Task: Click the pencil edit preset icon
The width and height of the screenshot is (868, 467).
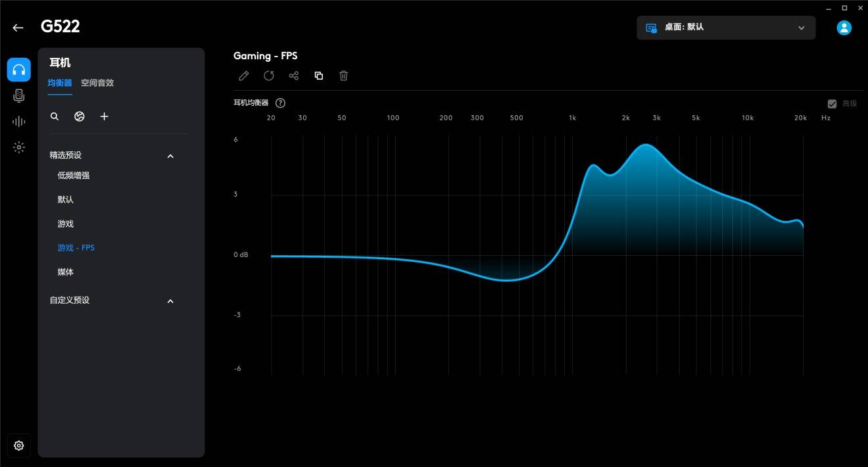Action: pos(244,76)
